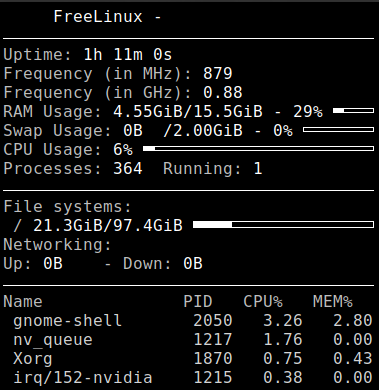The height and width of the screenshot is (390, 379).
Task: Click the Networking heading
Action: [57, 245]
